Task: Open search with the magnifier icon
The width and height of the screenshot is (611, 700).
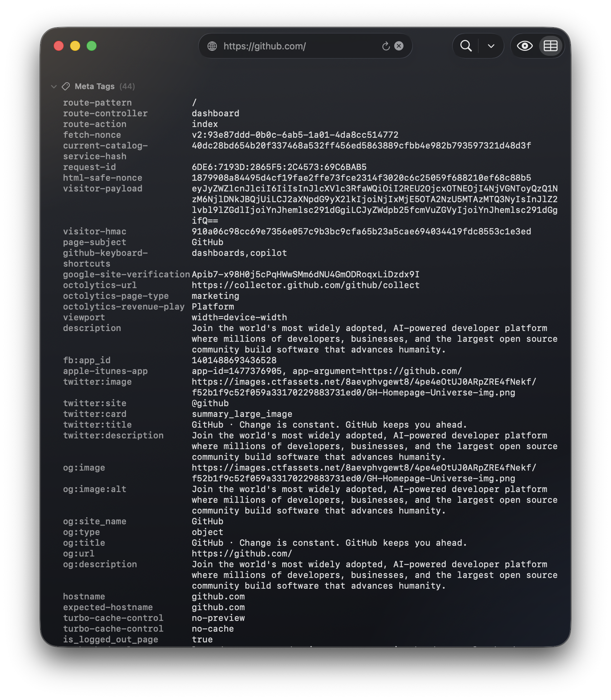Action: tap(466, 46)
